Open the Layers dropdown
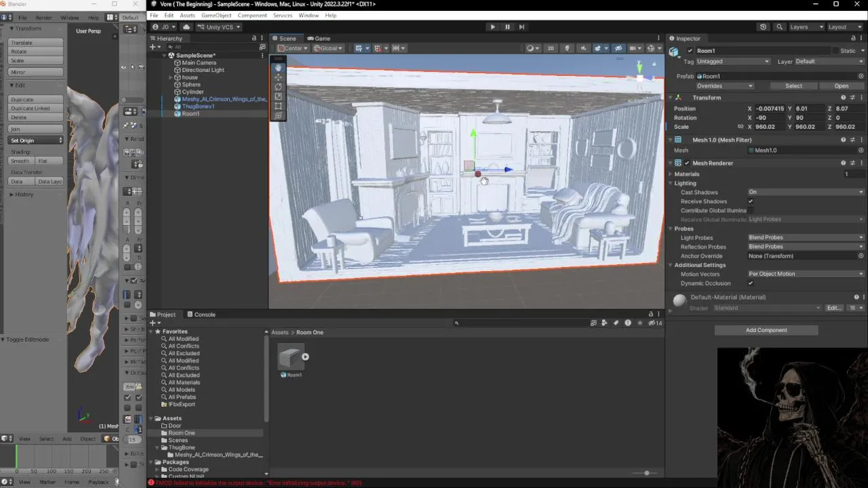Viewport: 868px width, 488px height. (x=806, y=27)
